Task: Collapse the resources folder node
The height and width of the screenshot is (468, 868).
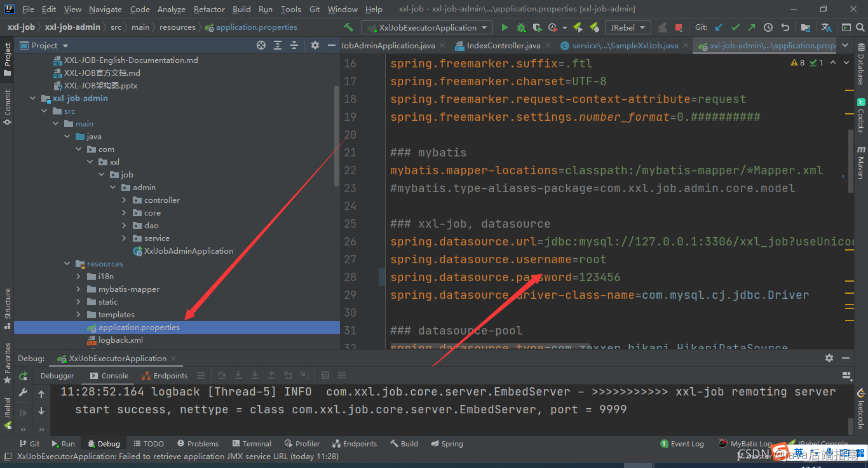Action: (x=67, y=264)
